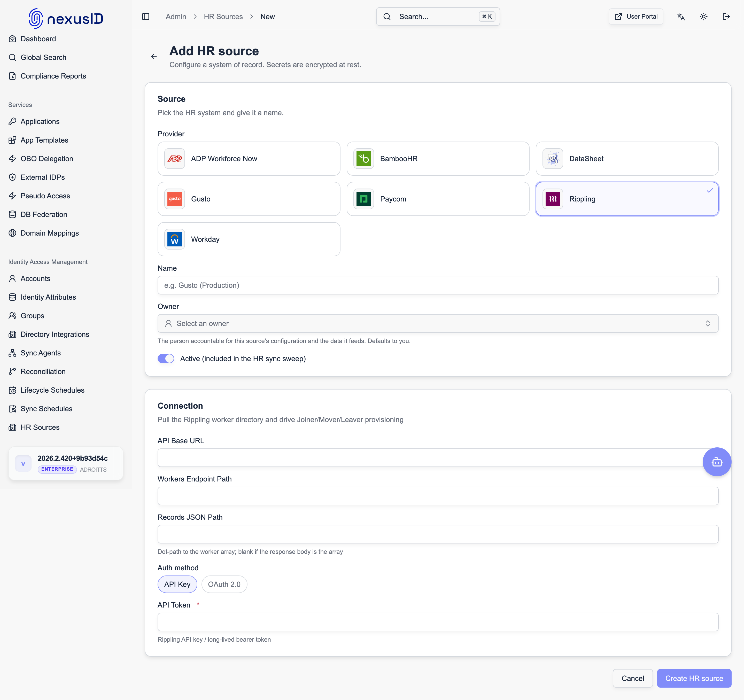744x700 pixels.
Task: Open the language translation icon
Action: tap(681, 17)
